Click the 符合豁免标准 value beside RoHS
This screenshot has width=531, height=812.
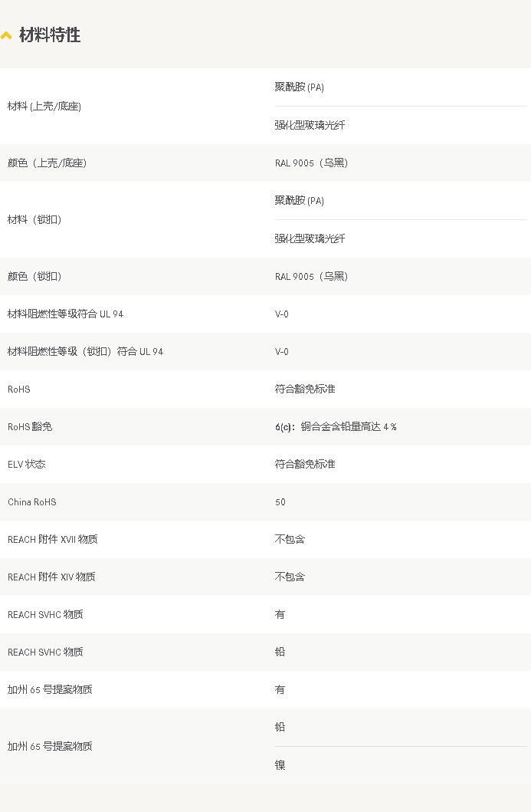point(305,389)
